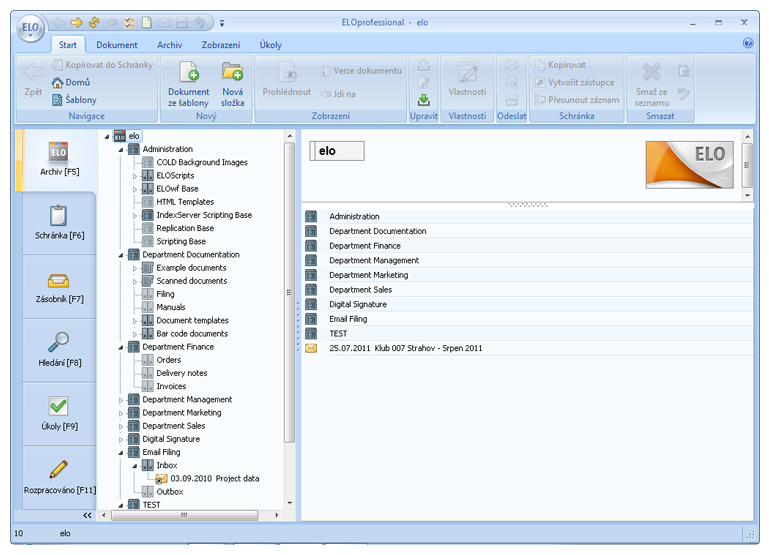
Task: Expand the IndexServer Scripting Base node
Action: click(x=135, y=215)
